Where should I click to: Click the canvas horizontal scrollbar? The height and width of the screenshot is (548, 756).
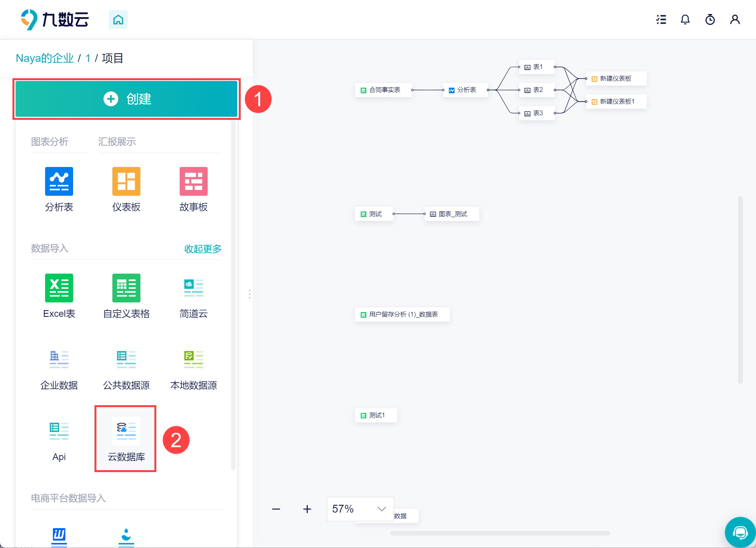click(500, 533)
